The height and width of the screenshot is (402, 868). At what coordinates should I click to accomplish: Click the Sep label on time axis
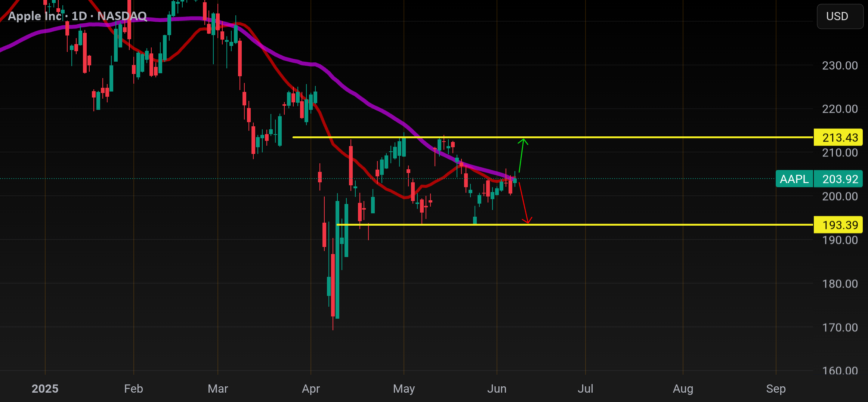click(776, 389)
